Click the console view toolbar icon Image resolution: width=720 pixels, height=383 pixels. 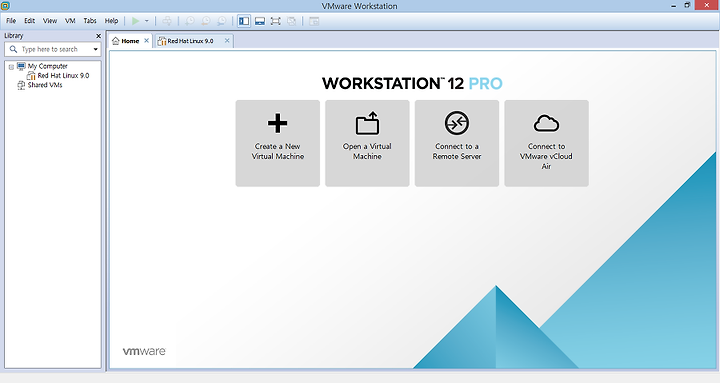click(x=314, y=21)
